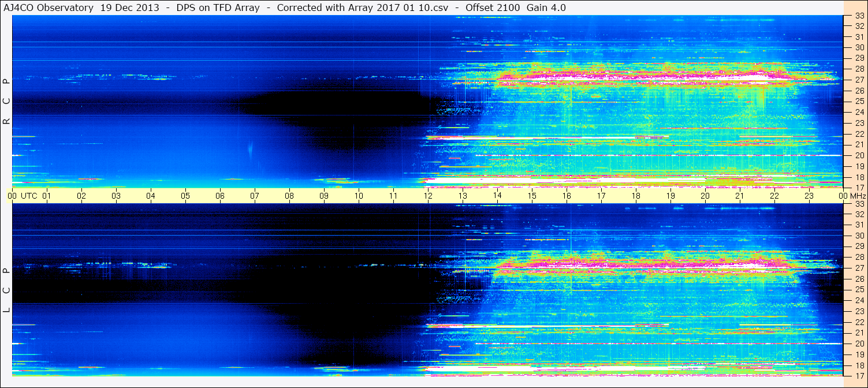Click the 28 MHz tick of the RCP panel
The width and height of the screenshot is (868, 388).
coord(859,69)
